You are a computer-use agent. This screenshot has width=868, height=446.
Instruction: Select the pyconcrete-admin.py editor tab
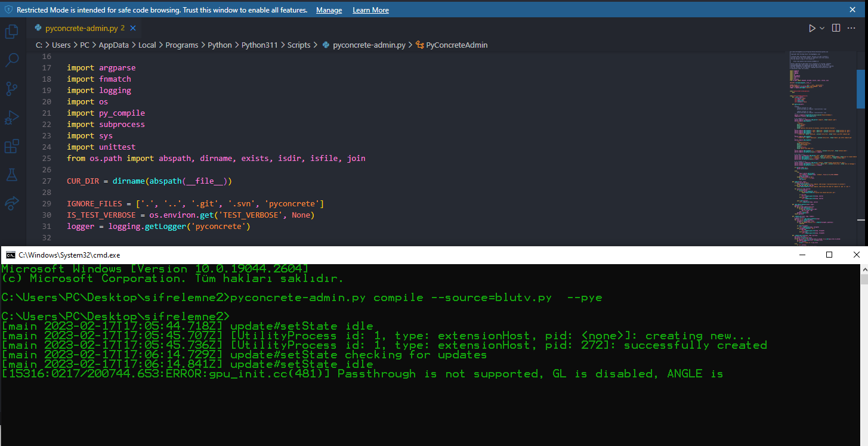(81, 27)
